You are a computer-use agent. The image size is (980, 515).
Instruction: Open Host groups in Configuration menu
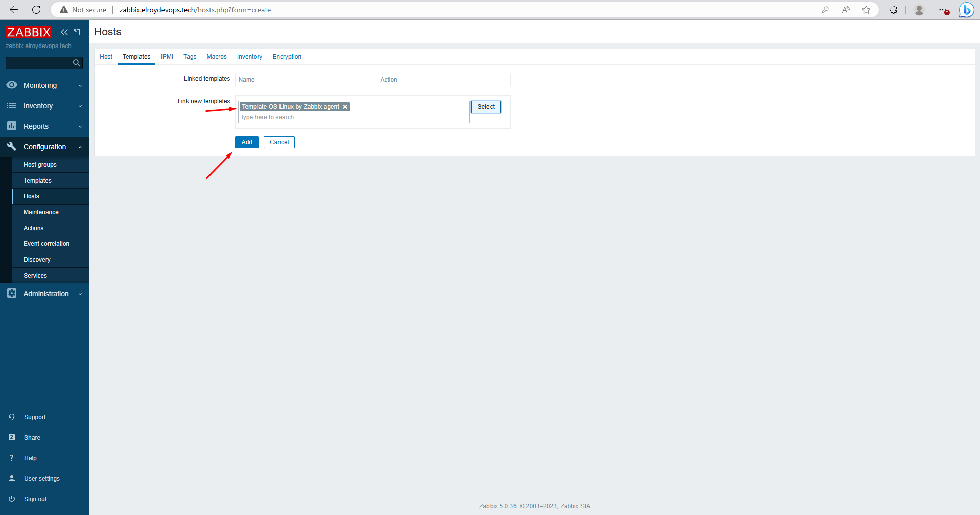(50, 165)
